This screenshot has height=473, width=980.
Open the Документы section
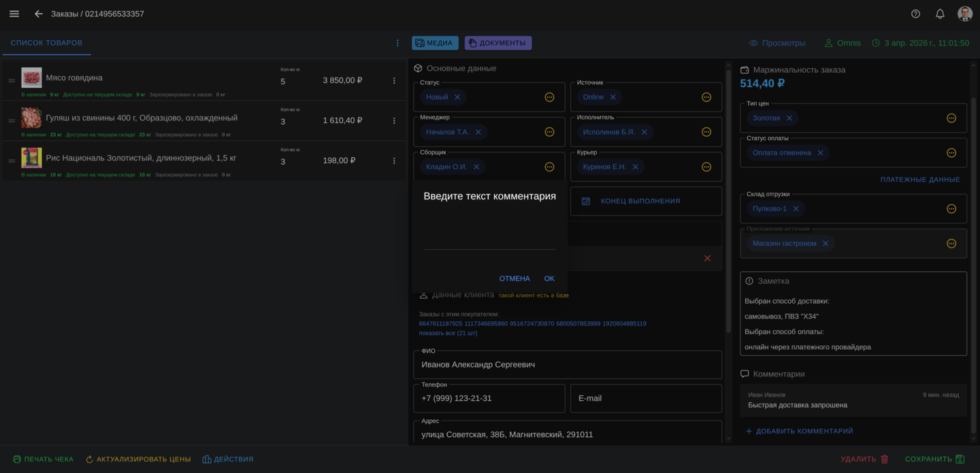coord(497,43)
